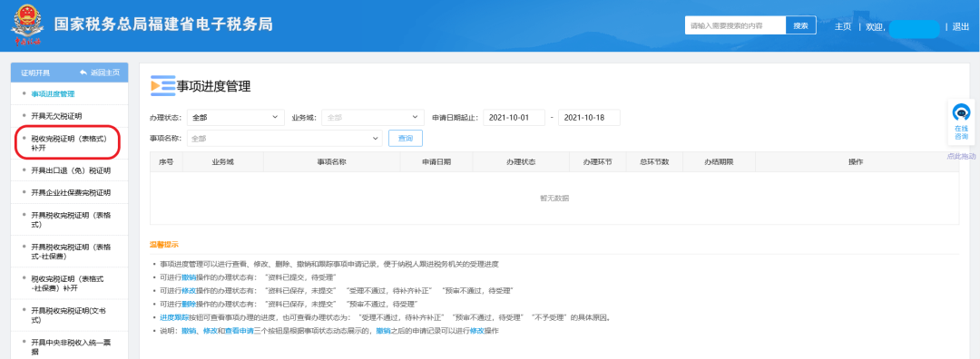Viewport: 980px width, 359px height.
Task: Click the 证明开具 sidebar title
Action: [x=35, y=73]
